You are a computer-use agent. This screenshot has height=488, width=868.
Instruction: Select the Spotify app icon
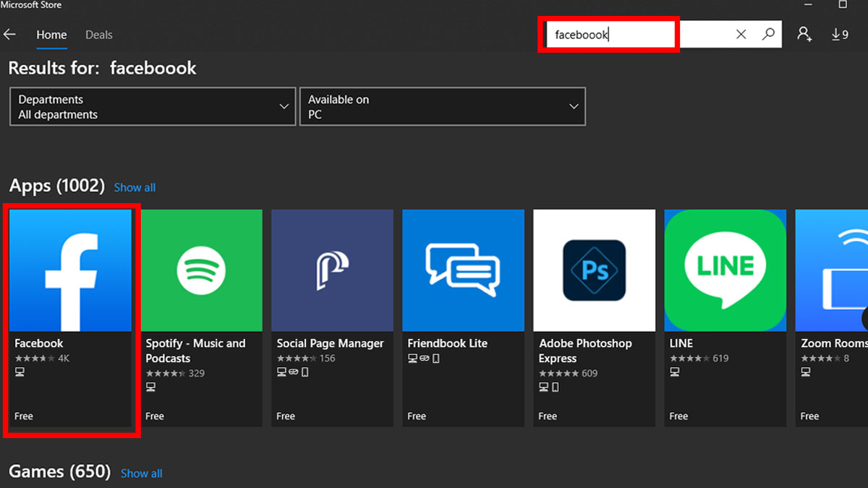(x=201, y=270)
